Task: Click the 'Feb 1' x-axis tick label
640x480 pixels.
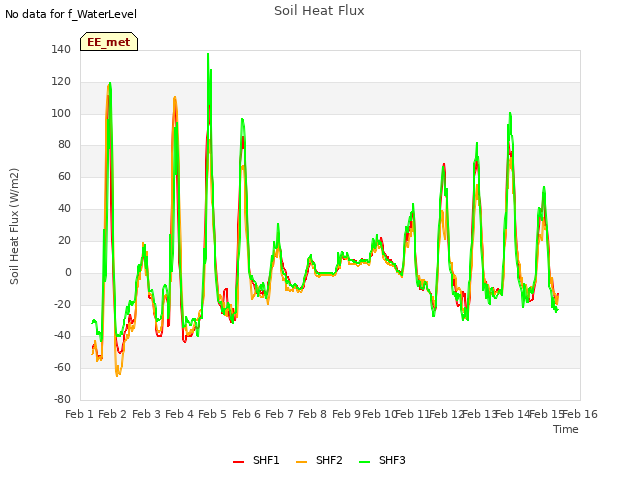Action: coord(80,414)
